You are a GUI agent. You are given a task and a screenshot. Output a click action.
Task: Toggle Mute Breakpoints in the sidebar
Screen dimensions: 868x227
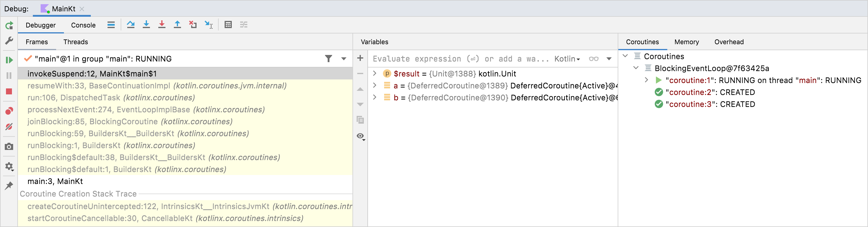point(9,127)
